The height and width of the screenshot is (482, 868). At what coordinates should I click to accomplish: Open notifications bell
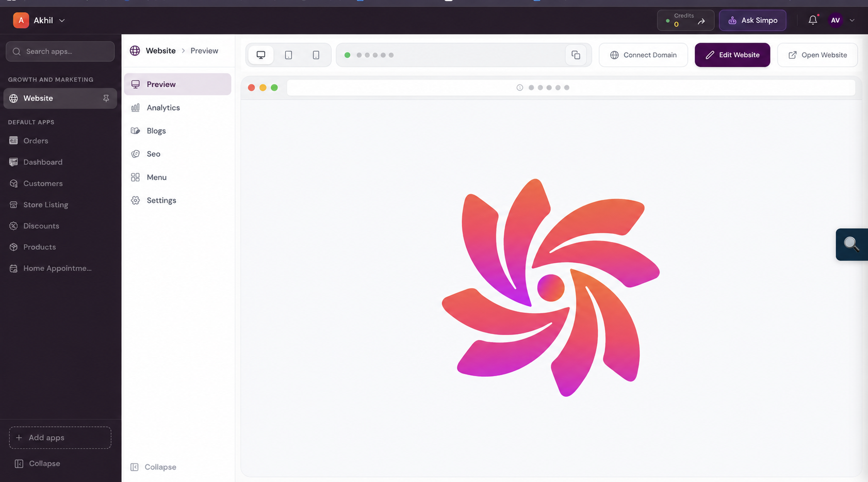point(813,20)
